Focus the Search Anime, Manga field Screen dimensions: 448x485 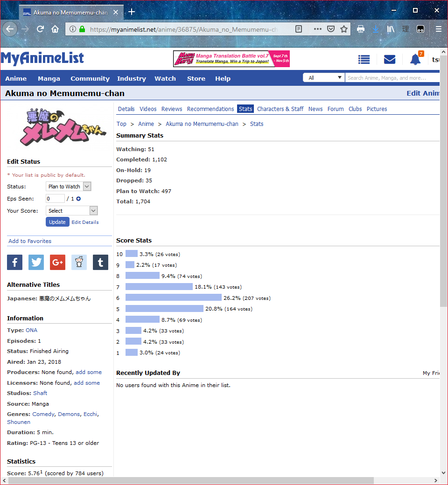(x=392, y=78)
